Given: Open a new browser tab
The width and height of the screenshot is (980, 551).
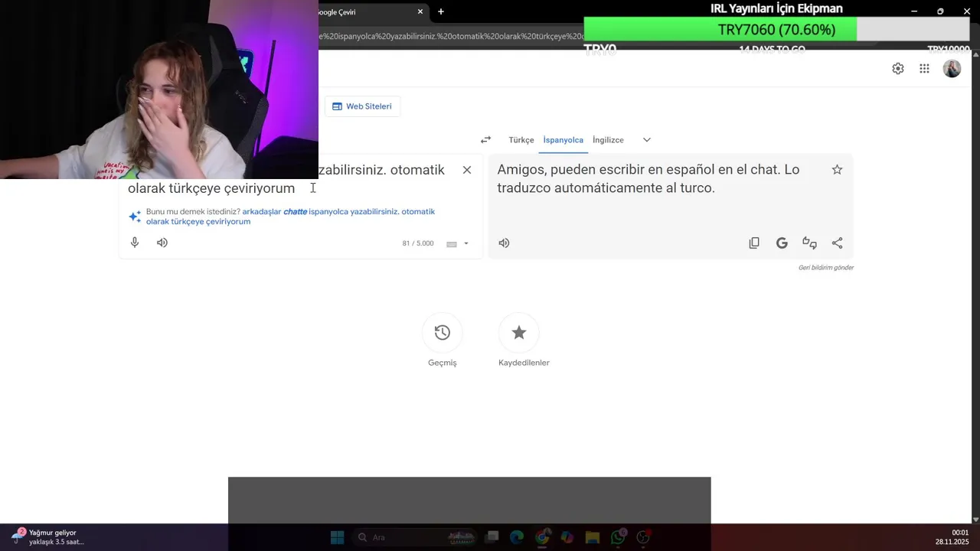Looking at the screenshot, I should click(x=441, y=11).
